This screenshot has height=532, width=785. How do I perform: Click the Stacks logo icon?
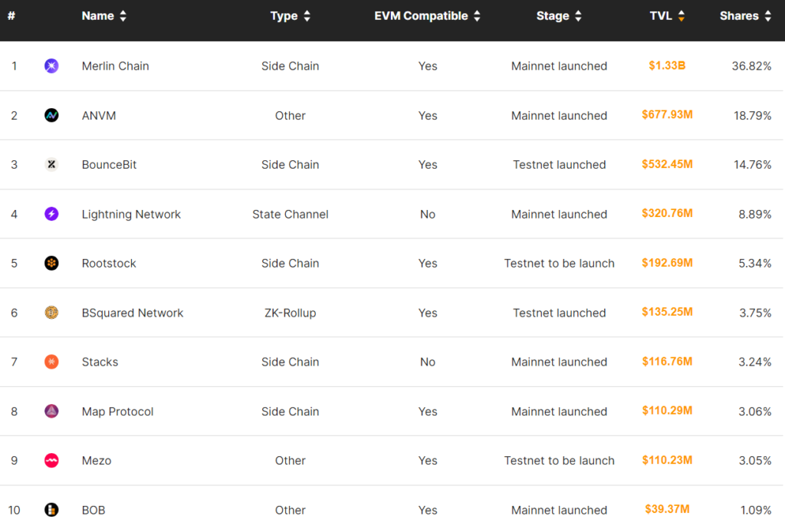[x=51, y=362]
